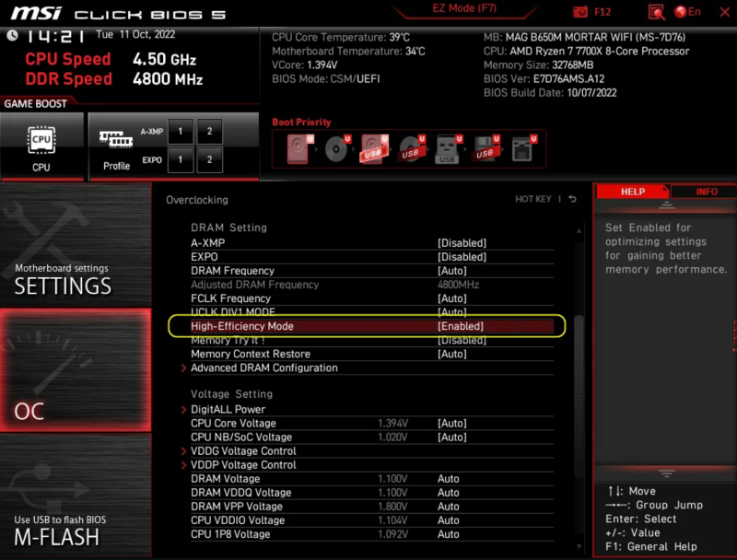Select the CPU VDDIO Voltage Auto field
737x560 pixels.
449,520
